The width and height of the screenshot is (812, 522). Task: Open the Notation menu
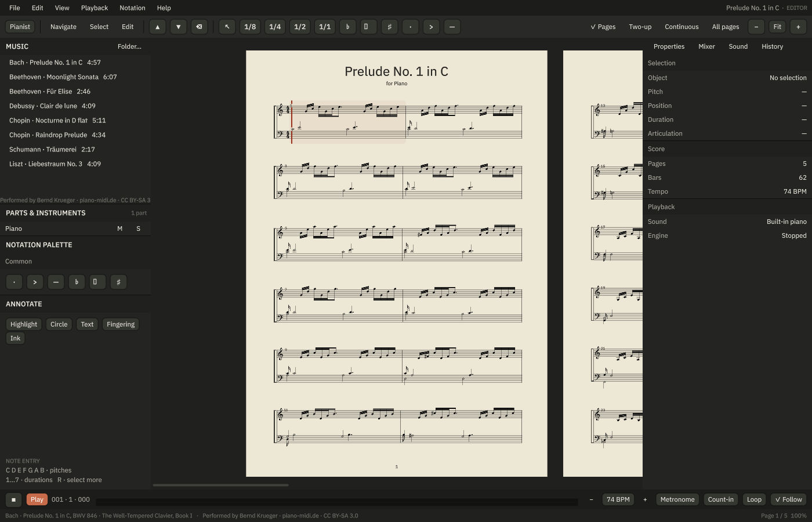[x=132, y=8]
